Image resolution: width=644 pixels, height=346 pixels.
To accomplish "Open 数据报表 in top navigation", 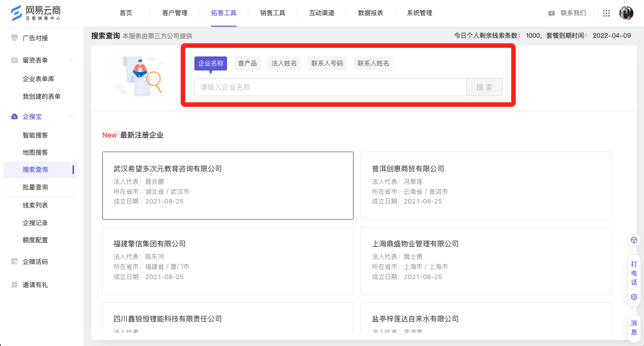I will [x=370, y=13].
